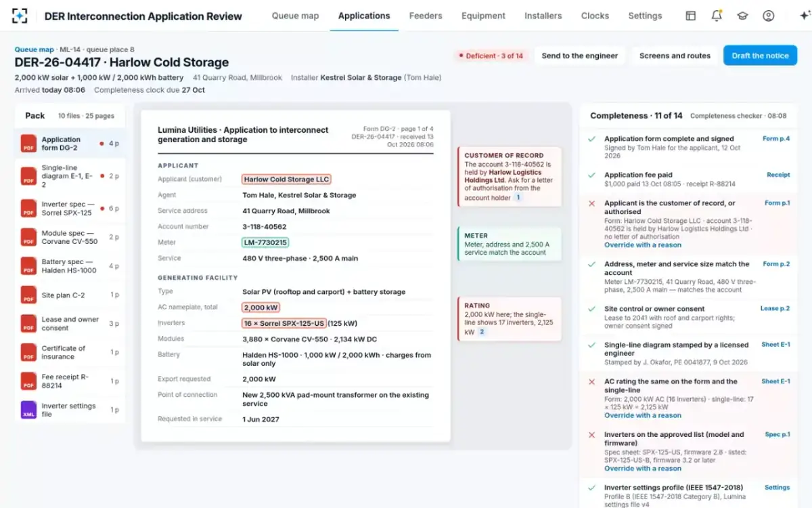Click PDF icon for Inverter spec Sorrel SPX-125
The image size is (812, 508).
point(28,209)
